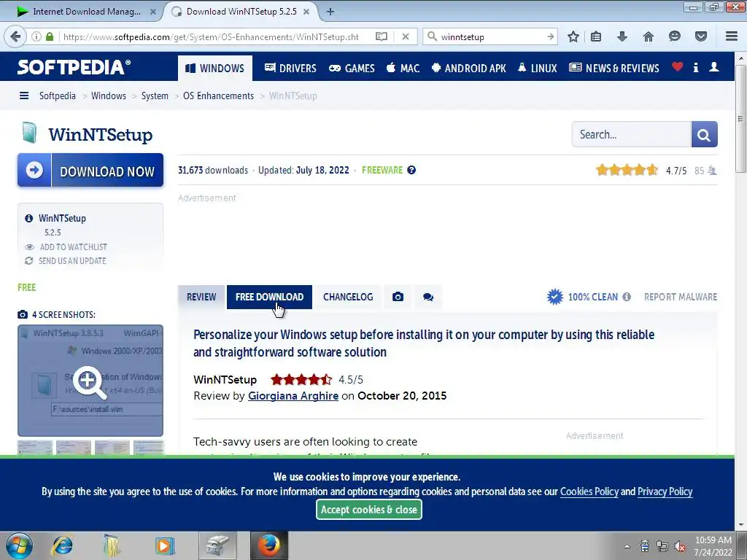Click 100% CLEAN info icon
The width and height of the screenshot is (747, 560).
coord(627,297)
